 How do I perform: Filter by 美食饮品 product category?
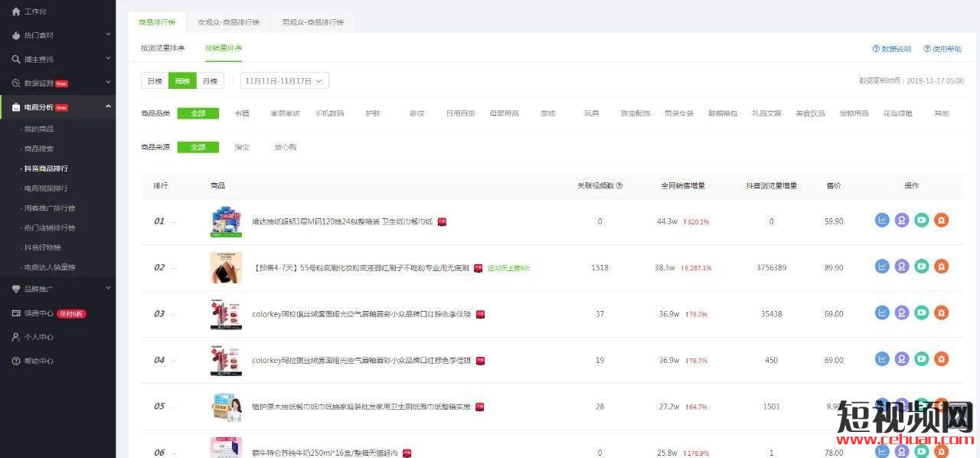coord(810,113)
